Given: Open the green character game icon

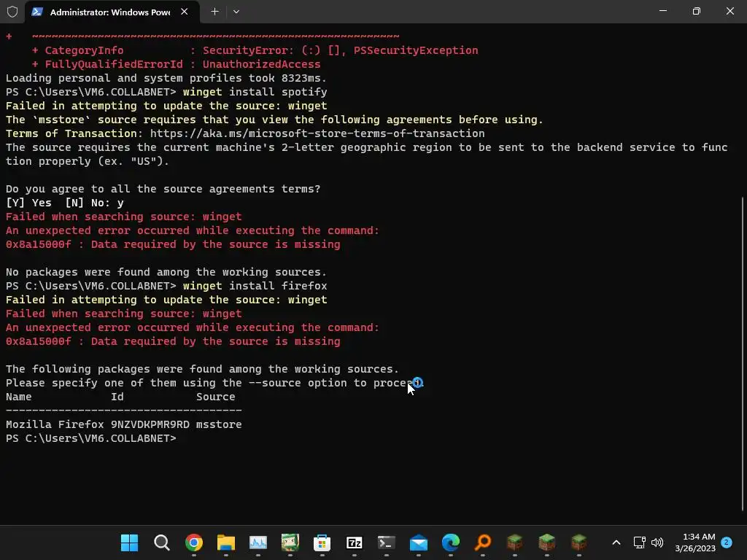Looking at the screenshot, I should 290,542.
